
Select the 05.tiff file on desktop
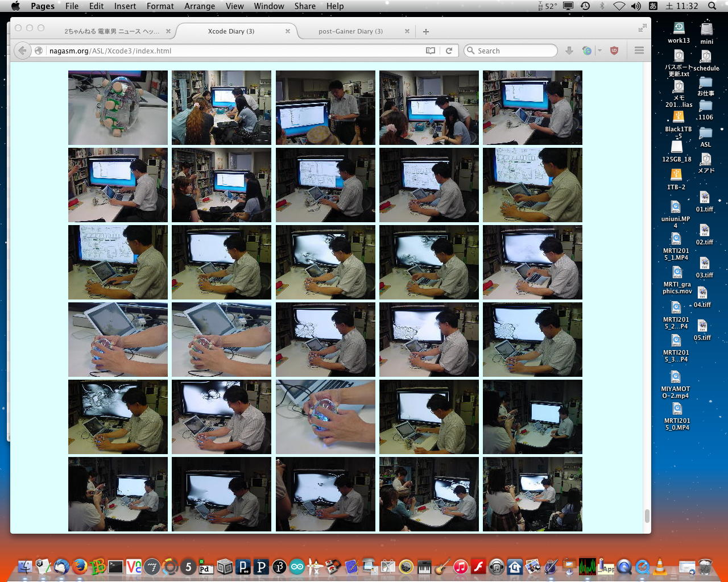pyautogui.click(x=702, y=330)
